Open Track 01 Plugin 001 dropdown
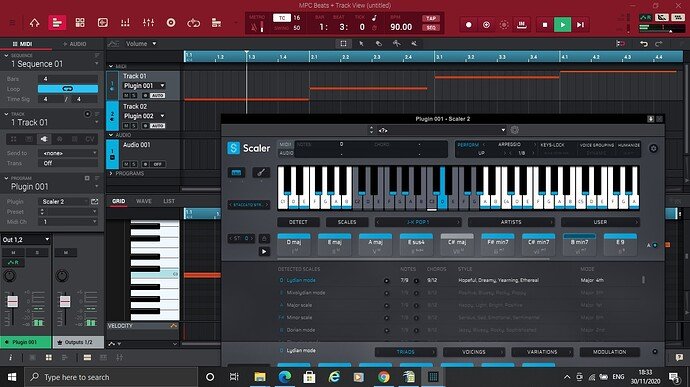Viewport: 690px width, 387px height. (x=144, y=85)
